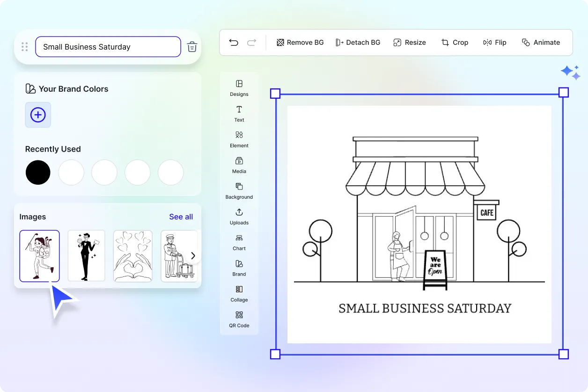Open the Uploads panel
The width and height of the screenshot is (588, 392).
[239, 217]
